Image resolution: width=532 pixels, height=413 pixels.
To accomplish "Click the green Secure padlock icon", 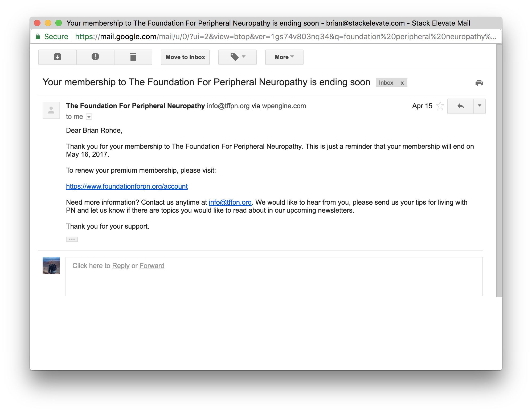I will tap(38, 37).
